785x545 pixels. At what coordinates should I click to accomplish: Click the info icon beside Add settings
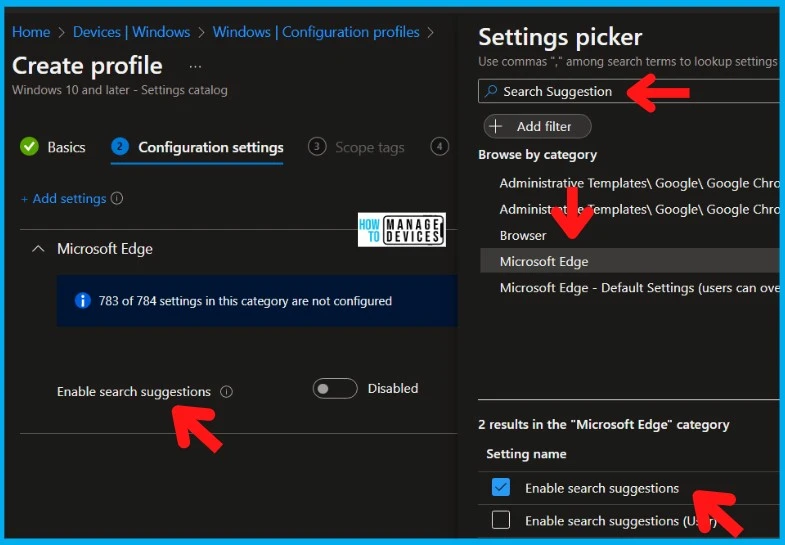[x=117, y=199]
